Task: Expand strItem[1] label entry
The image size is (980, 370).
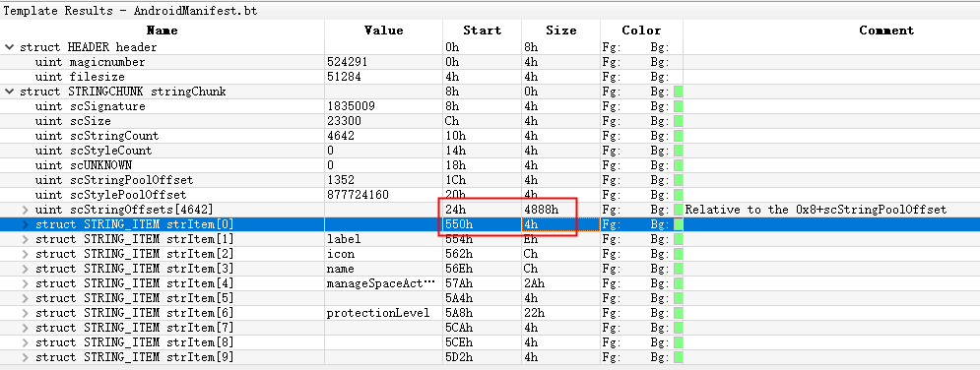Action: [x=25, y=239]
